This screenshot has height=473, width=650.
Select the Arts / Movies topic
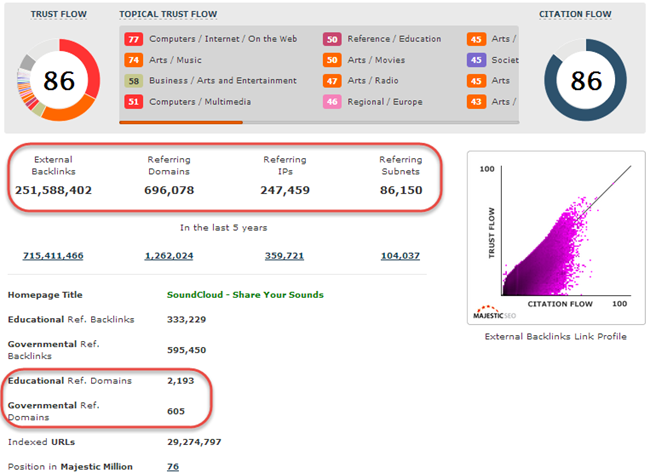click(x=376, y=60)
